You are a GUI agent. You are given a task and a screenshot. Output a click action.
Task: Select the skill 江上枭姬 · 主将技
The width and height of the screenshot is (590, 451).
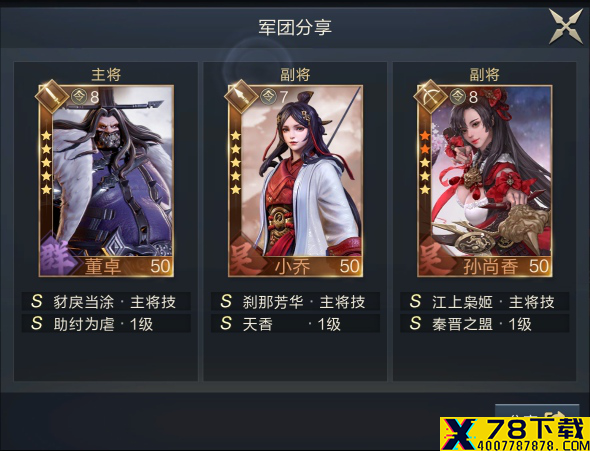coord(485,301)
